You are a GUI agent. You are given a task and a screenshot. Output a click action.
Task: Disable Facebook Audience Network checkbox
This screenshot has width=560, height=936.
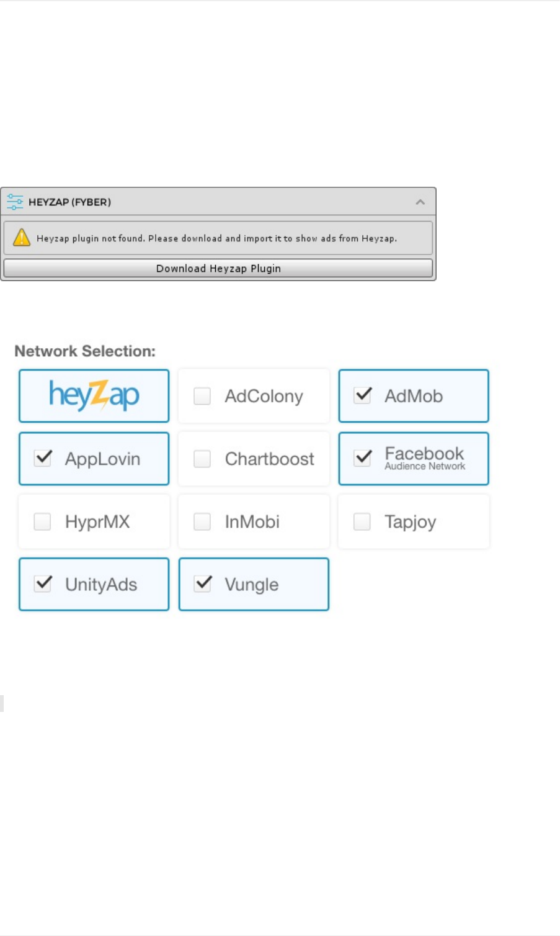[362, 458]
